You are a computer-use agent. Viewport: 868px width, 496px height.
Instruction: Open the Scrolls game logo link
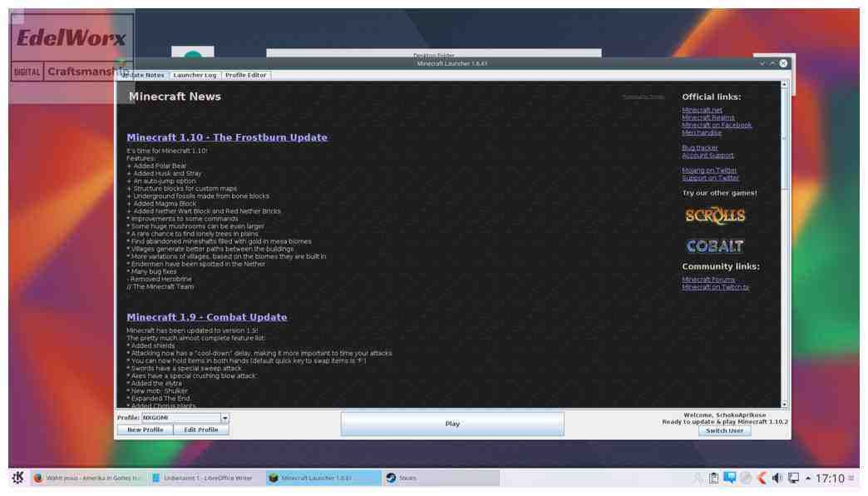click(715, 216)
